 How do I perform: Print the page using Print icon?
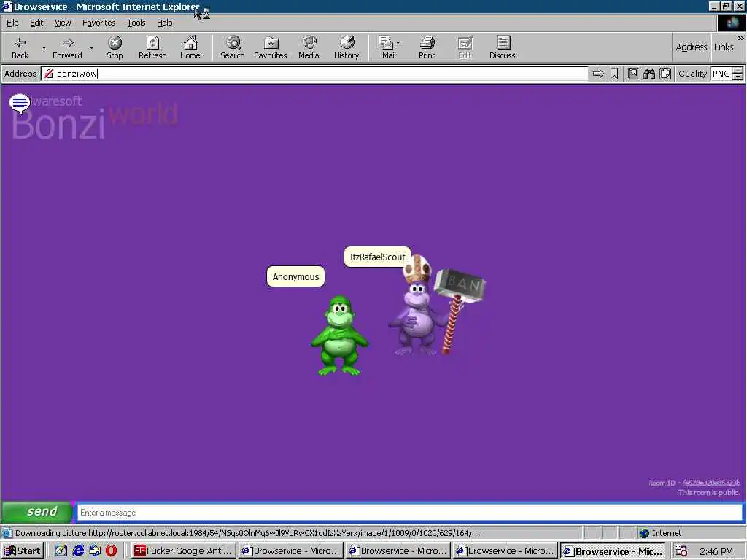click(427, 47)
